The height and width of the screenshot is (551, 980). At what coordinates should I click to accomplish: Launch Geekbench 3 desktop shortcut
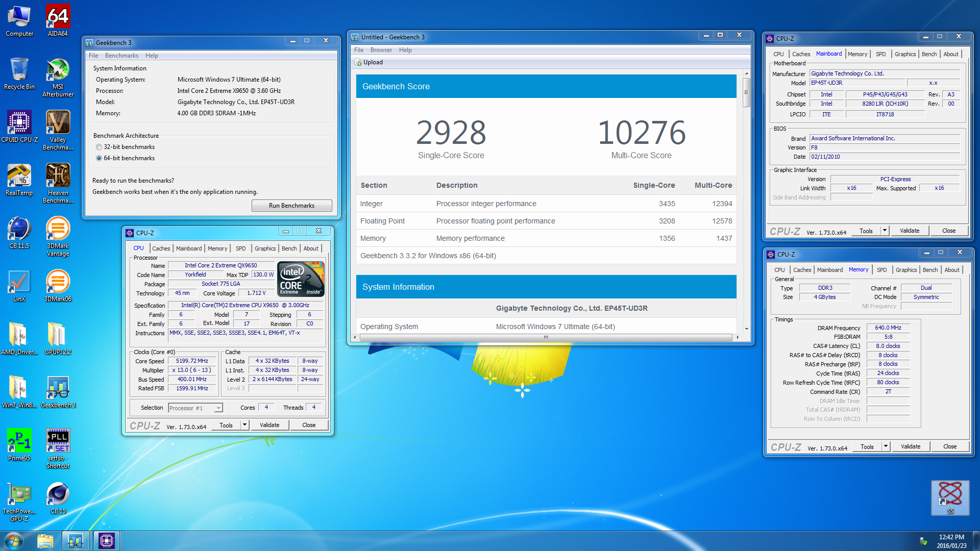58,392
